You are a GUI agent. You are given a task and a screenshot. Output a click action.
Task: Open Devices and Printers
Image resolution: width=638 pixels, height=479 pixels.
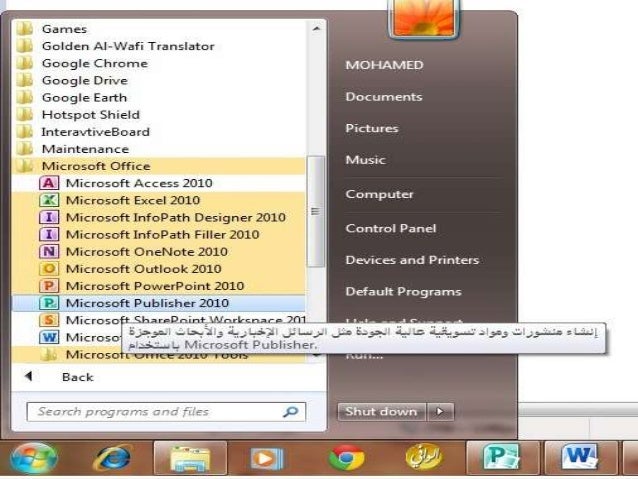click(x=412, y=260)
